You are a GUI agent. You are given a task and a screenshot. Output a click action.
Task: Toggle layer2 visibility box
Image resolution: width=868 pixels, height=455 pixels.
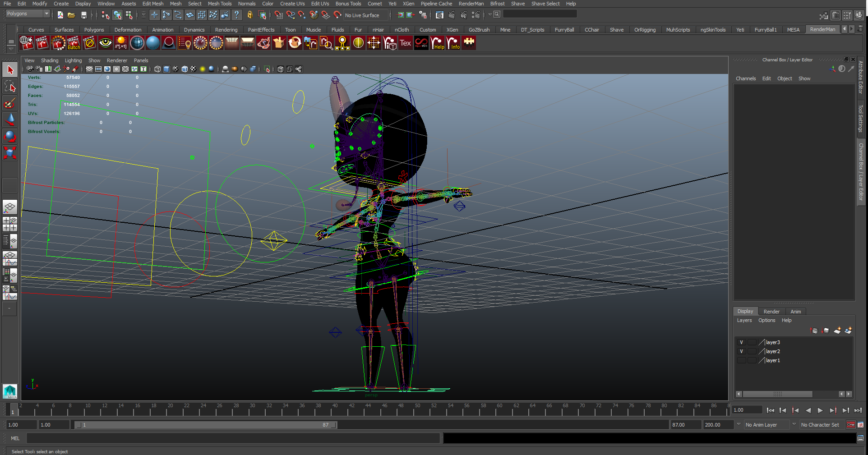pos(741,351)
